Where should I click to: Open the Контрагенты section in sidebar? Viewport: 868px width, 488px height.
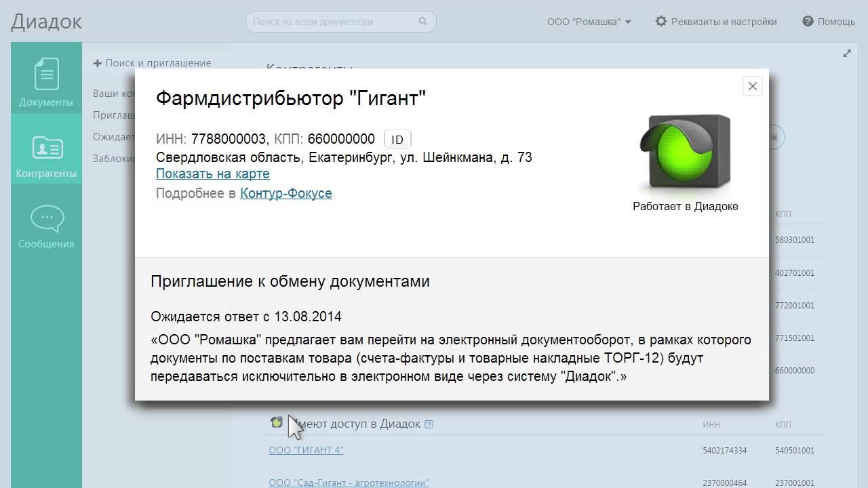[46, 149]
